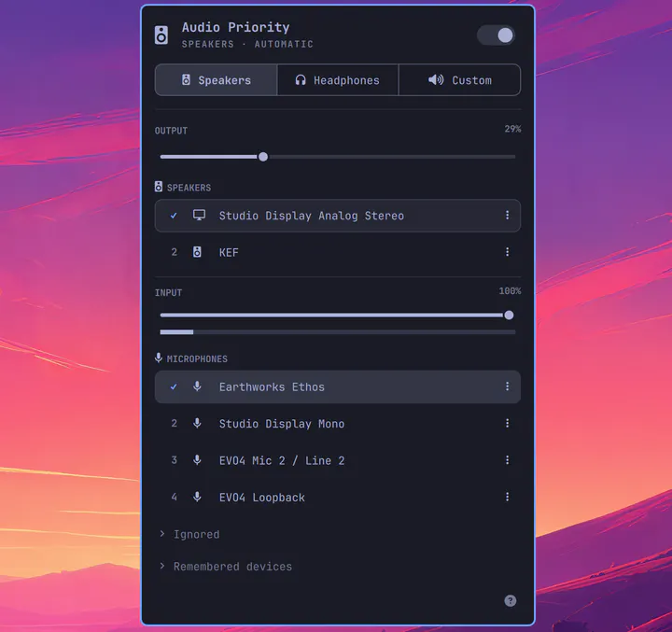672x632 pixels.
Task: Open options menu for Earthworks Ethos
Action: coord(508,386)
